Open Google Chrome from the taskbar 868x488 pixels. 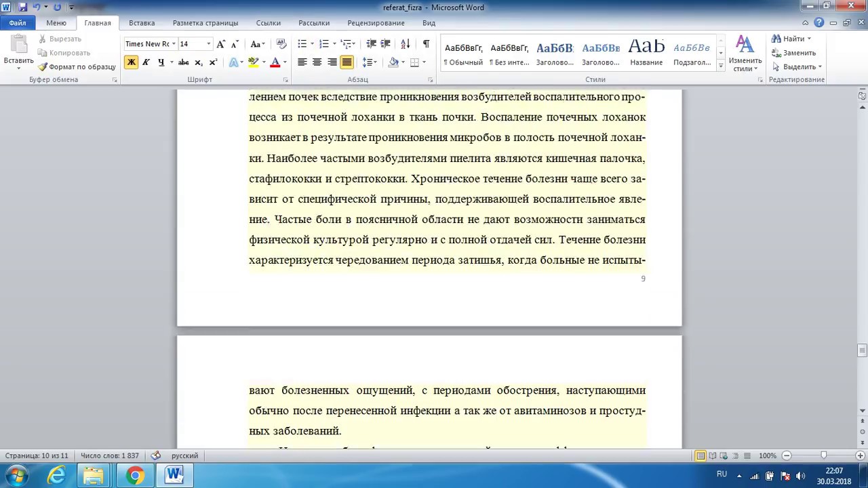click(135, 476)
